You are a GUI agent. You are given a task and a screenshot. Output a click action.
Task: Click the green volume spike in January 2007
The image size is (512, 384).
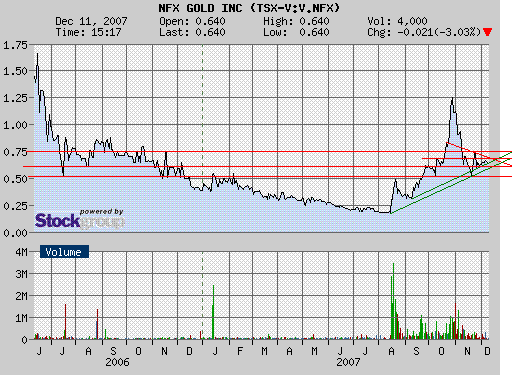coord(213,312)
